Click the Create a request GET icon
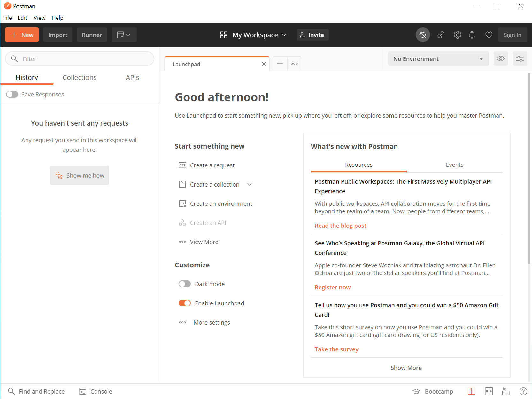Screen dimensions: 532x399 pos(182,165)
